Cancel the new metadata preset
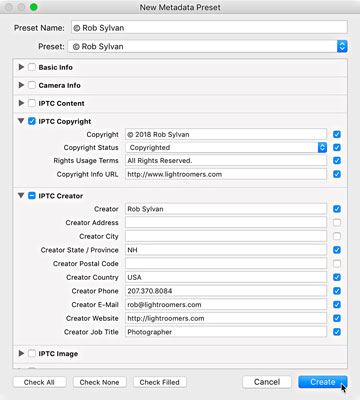This screenshot has width=360, height=400. (x=267, y=382)
